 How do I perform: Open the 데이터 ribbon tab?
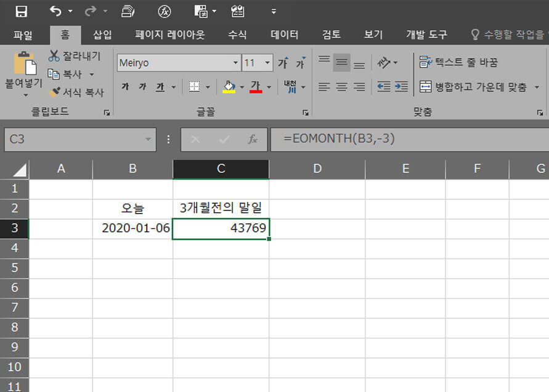284,34
